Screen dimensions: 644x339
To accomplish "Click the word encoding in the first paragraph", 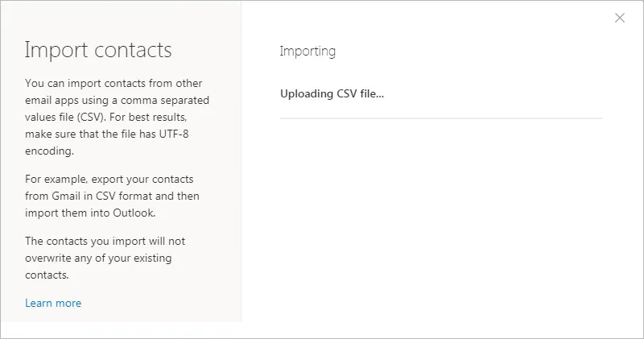I will coord(49,150).
